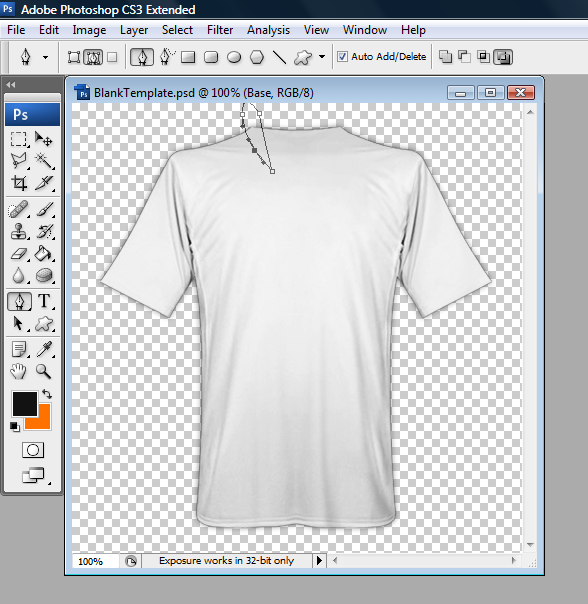Set Exclude overlapping path areas

pyautogui.click(x=503, y=57)
